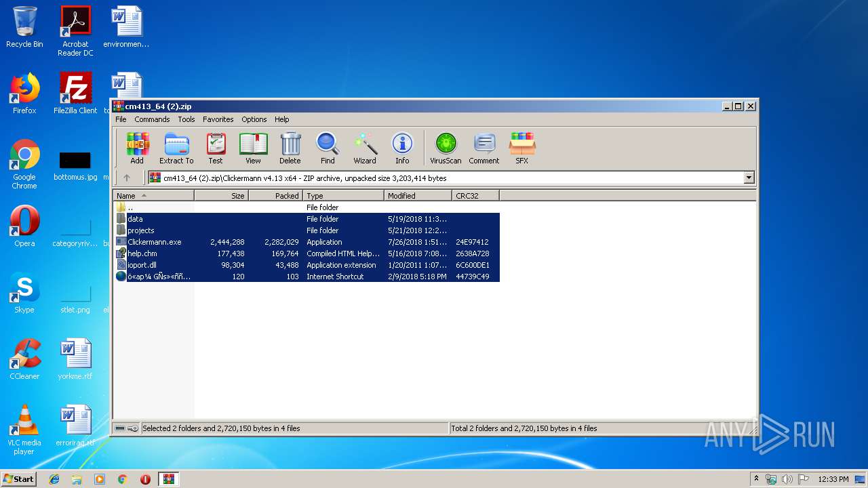Sort by Packed column header
This screenshot has height=488, width=868.
tap(276, 195)
